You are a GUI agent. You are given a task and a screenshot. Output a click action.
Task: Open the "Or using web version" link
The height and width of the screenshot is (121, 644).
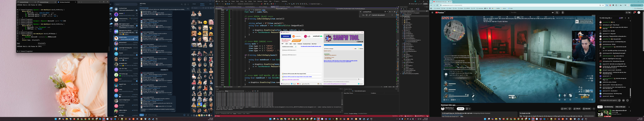(311, 46)
